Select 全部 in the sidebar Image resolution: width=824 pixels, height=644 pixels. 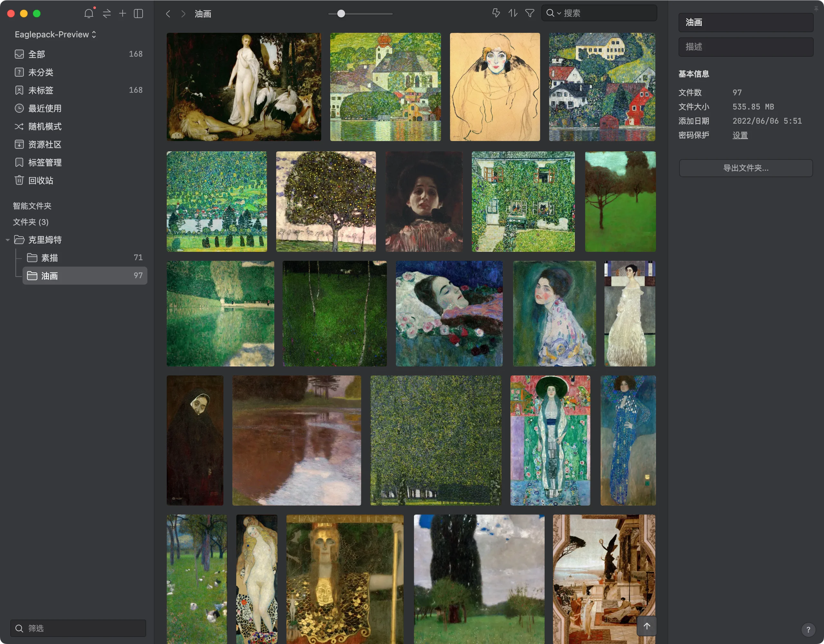pos(79,54)
